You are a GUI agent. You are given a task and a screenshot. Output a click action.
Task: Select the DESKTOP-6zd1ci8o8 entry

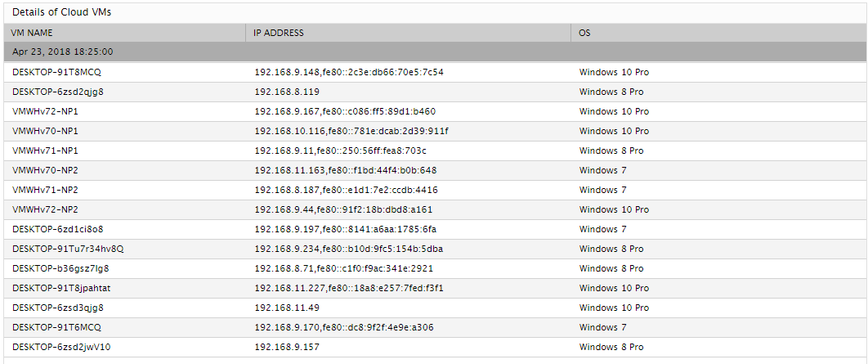tap(57, 229)
